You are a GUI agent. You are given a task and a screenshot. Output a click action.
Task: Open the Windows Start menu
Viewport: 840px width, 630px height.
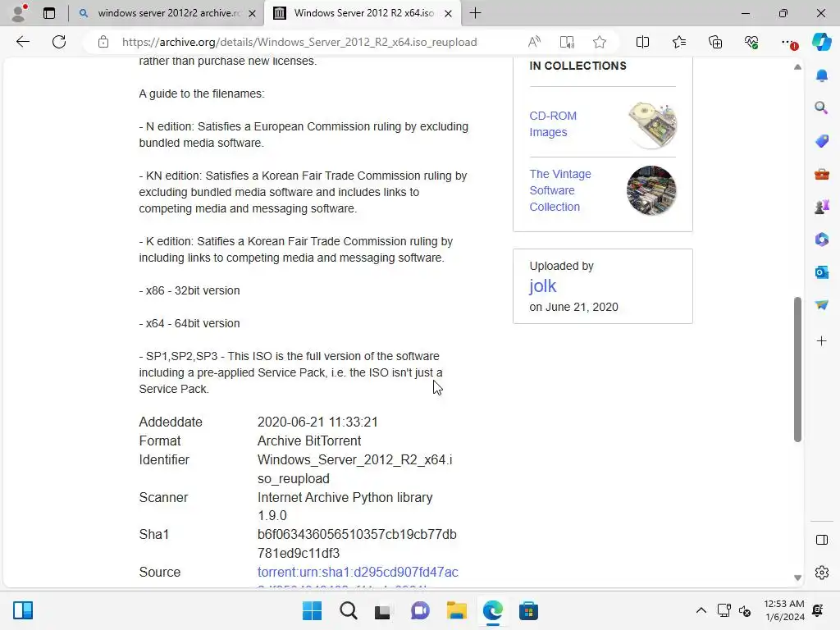(312, 610)
